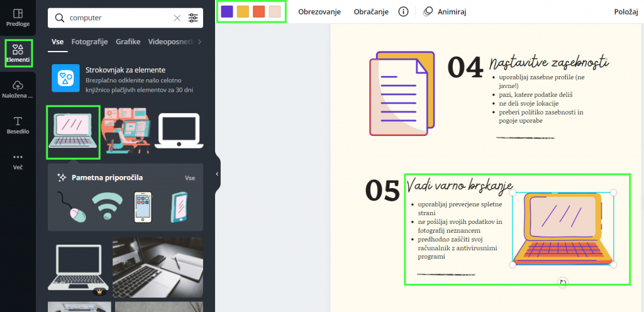Click the Obrezovanje crop button

pyautogui.click(x=319, y=11)
